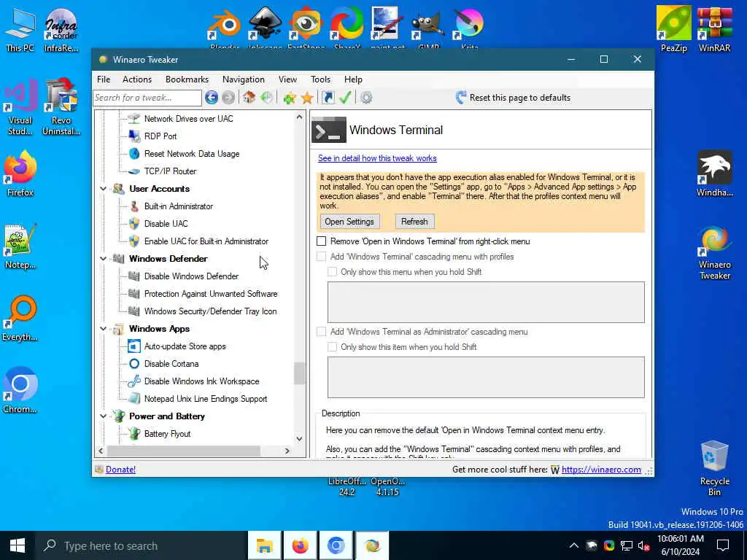Click the Donate! link

[x=120, y=470]
